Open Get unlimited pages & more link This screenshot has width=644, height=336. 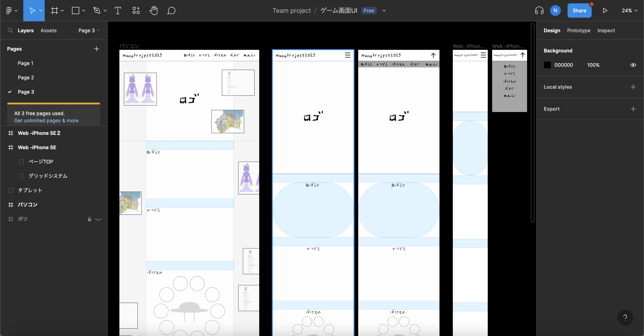point(46,121)
